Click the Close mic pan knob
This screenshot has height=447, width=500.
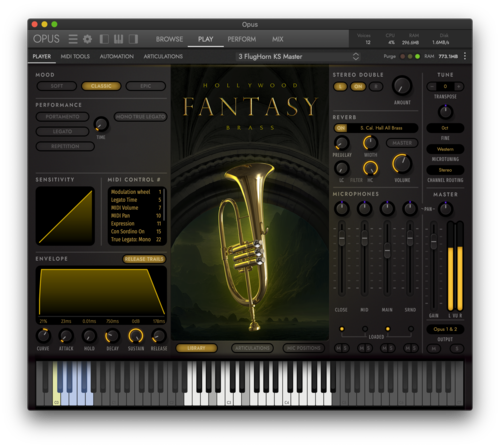(342, 208)
